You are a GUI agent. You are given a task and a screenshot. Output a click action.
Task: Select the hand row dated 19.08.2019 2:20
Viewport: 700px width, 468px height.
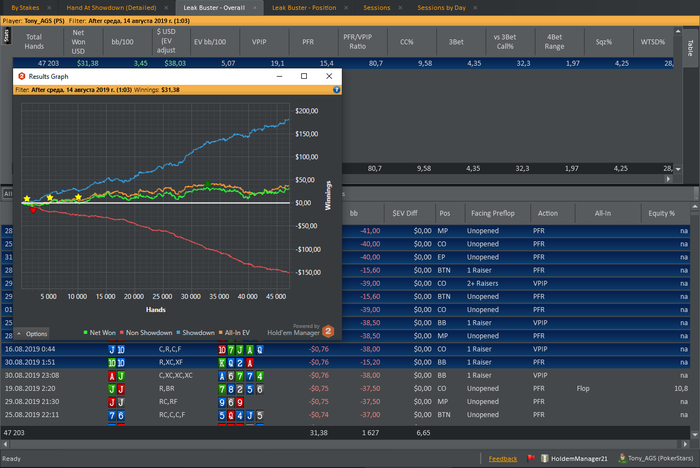click(x=346, y=389)
